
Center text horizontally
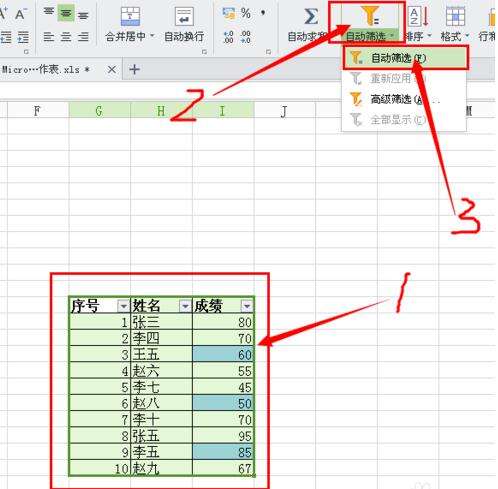click(x=66, y=37)
